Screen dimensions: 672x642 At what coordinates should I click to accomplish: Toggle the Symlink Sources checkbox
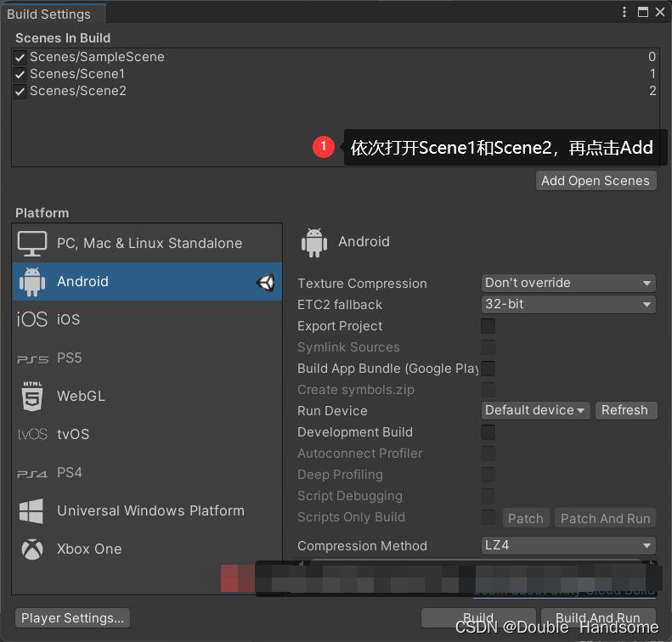488,347
